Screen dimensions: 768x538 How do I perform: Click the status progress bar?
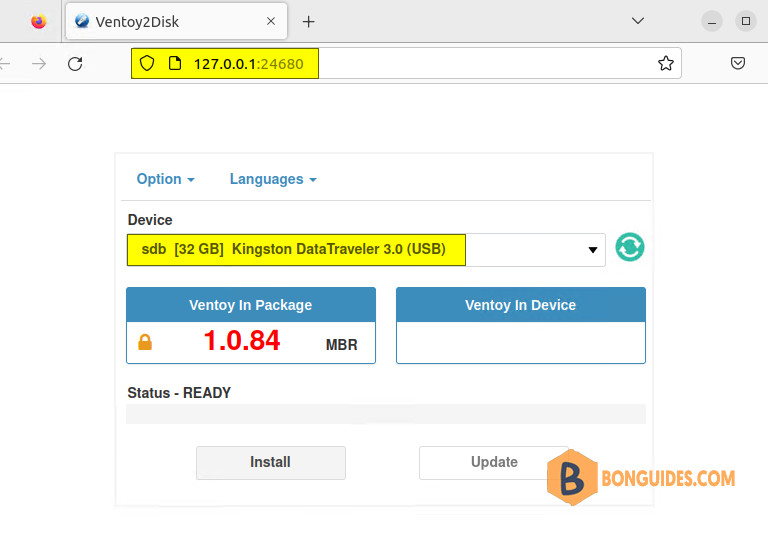click(x=386, y=414)
